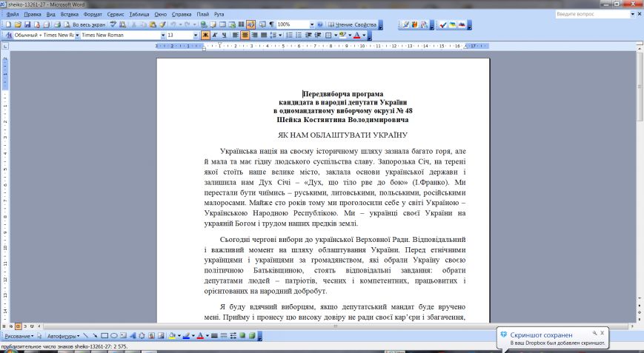Open Print Preview from the toolbar

point(67,24)
